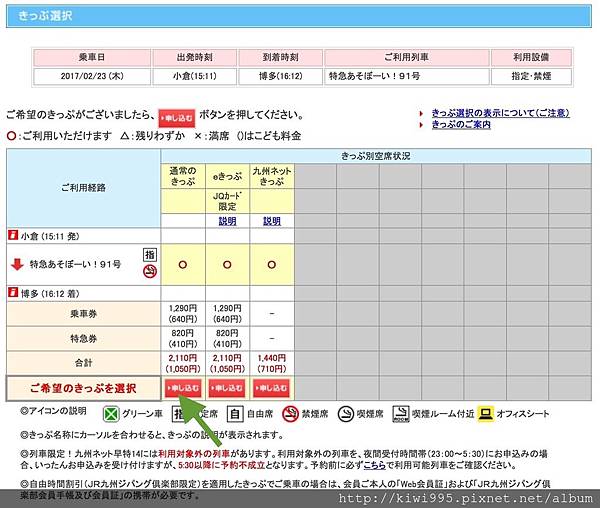Click 乗車日 header cell
600x508 pixels.
92,57
